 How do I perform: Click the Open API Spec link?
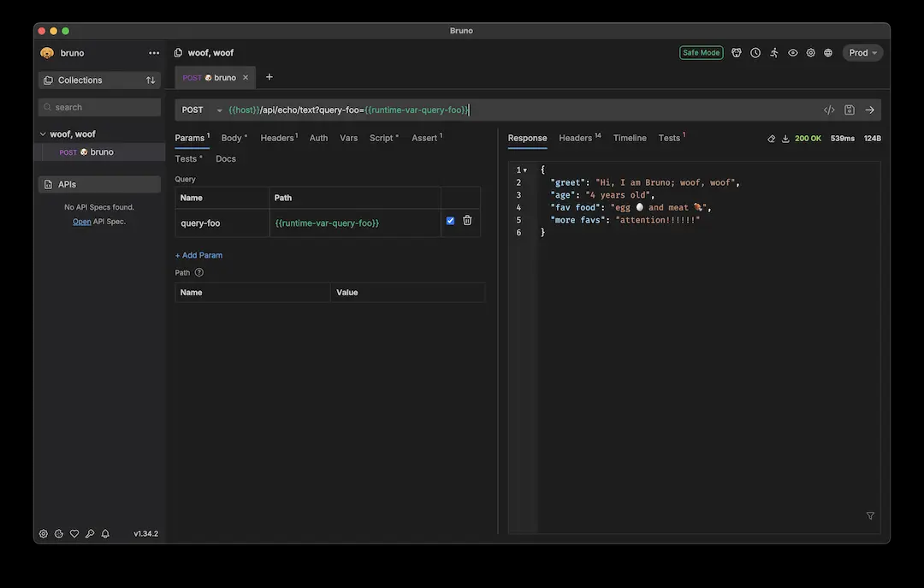tap(82, 222)
